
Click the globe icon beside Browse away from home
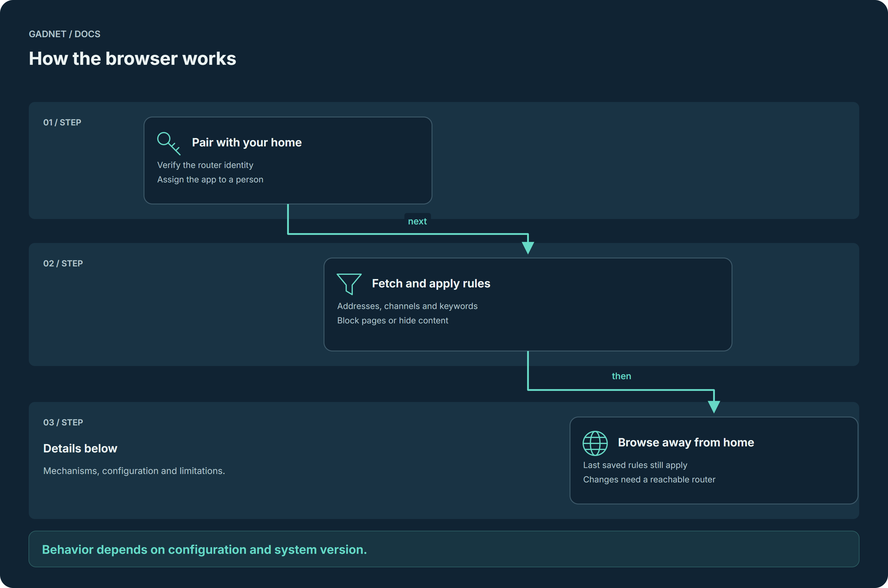(595, 443)
